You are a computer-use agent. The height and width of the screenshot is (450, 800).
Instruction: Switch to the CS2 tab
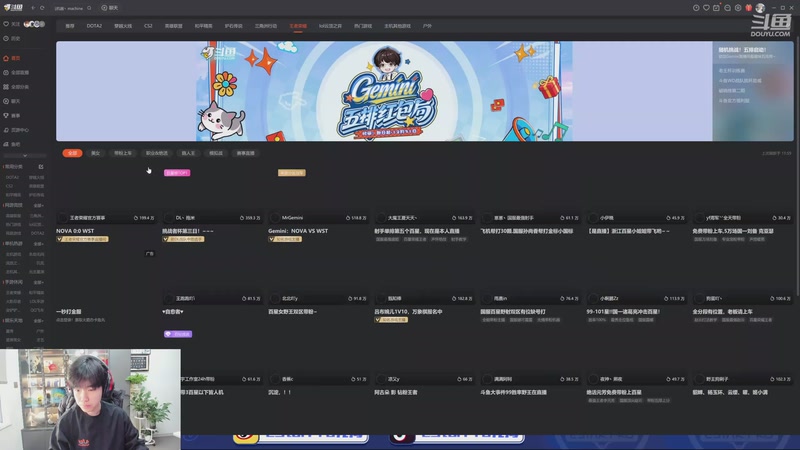coord(148,26)
